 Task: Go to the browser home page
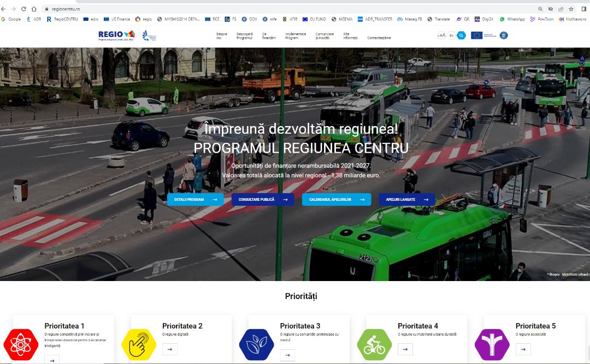[x=34, y=9]
